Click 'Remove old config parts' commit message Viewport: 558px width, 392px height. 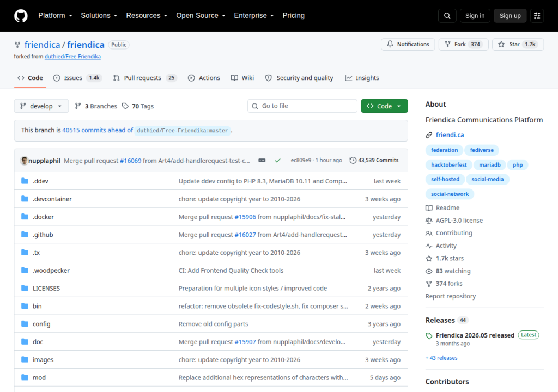point(213,324)
